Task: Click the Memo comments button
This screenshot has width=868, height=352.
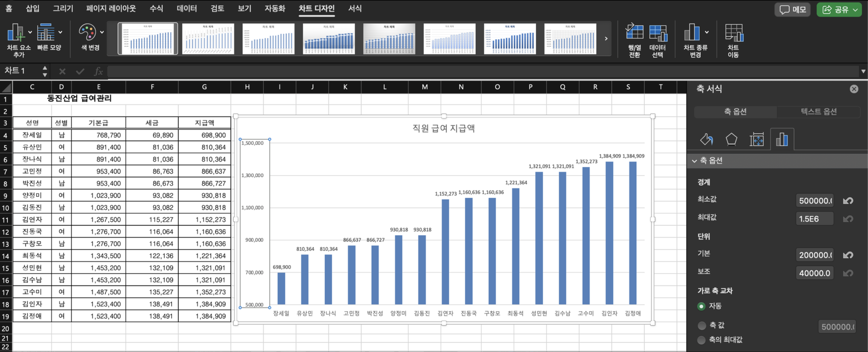Action: [792, 9]
